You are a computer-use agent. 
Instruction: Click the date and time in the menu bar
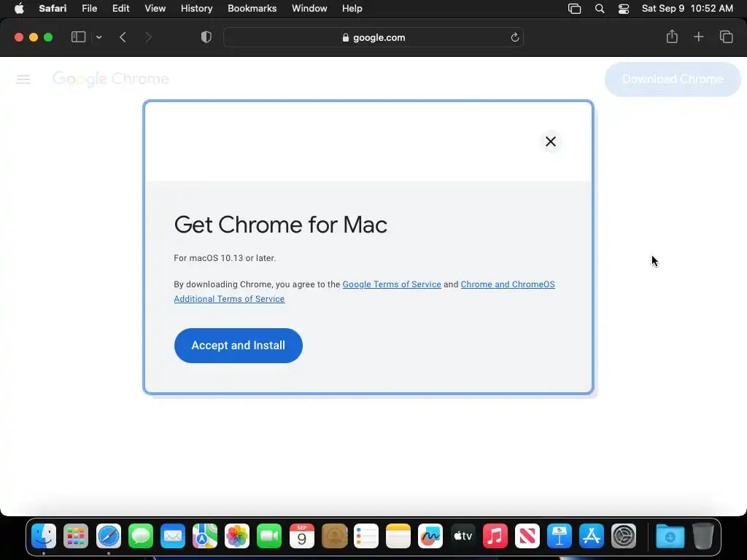pos(687,9)
